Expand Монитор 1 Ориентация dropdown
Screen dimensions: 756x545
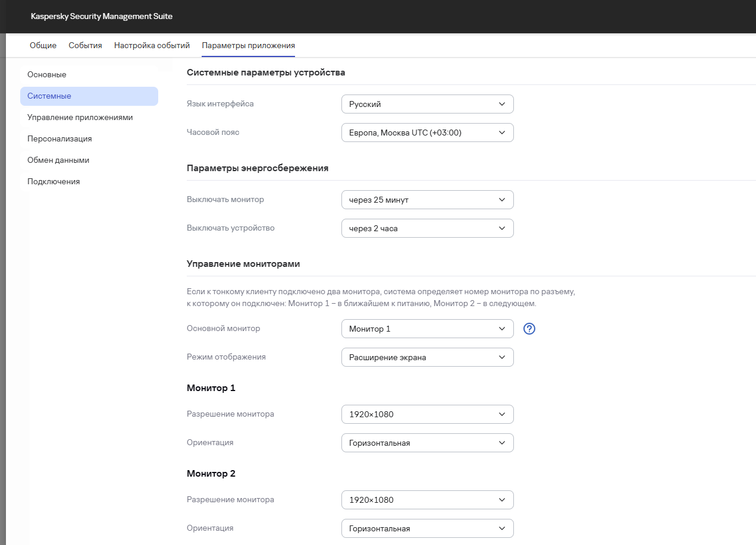427,443
